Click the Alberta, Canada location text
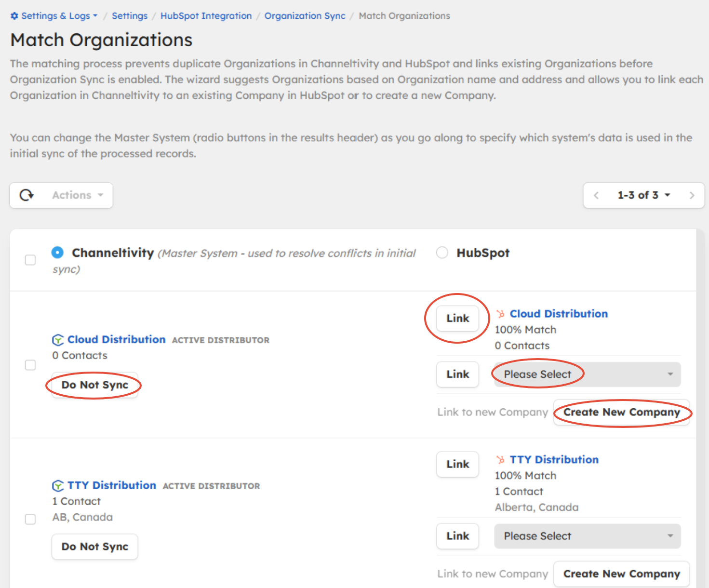This screenshot has width=709, height=588. 536,508
